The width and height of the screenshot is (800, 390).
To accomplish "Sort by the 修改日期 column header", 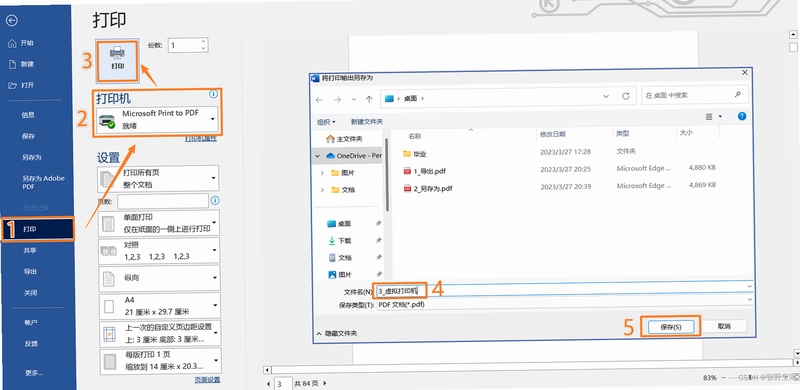I will 553,134.
